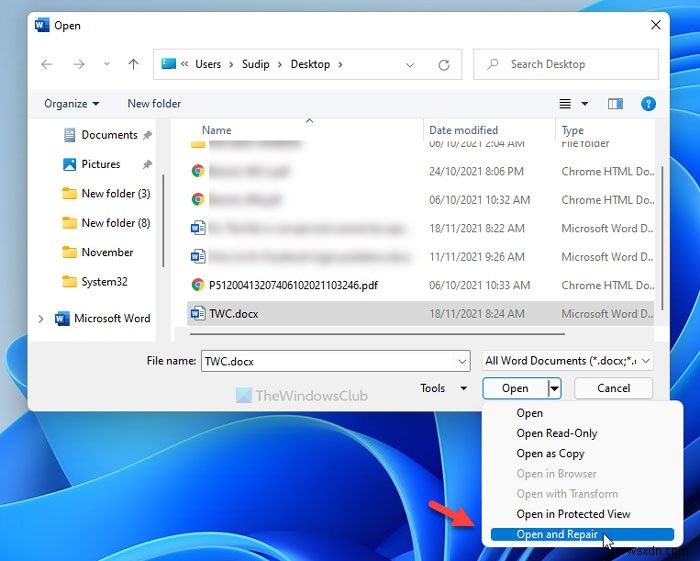Click Word icon of the 11/11/2021 file

(x=198, y=257)
